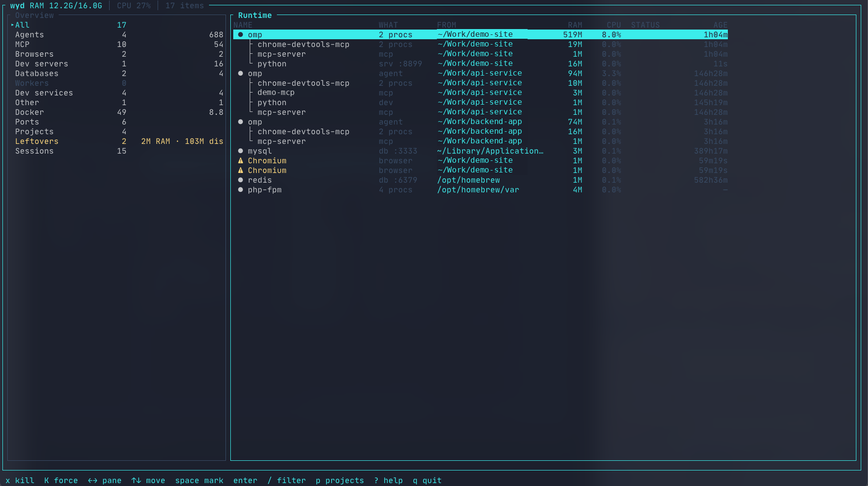Click the 'q quit' shortcut hint
The width and height of the screenshot is (868, 486).
pyautogui.click(x=427, y=480)
